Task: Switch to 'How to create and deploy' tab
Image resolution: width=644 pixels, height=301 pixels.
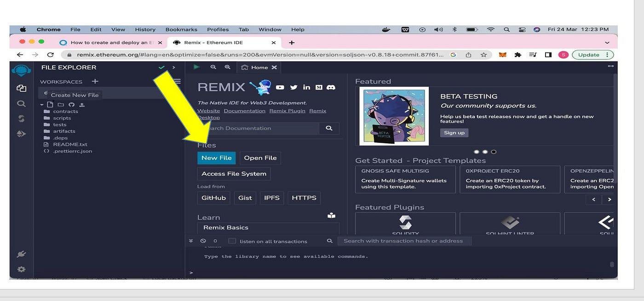Action: pyautogui.click(x=111, y=42)
